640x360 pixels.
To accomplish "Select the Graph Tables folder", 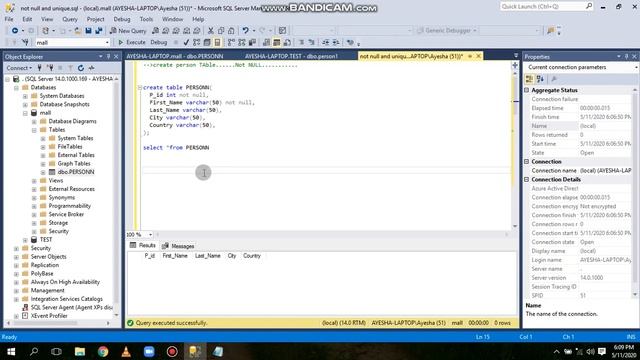I will tap(74, 163).
